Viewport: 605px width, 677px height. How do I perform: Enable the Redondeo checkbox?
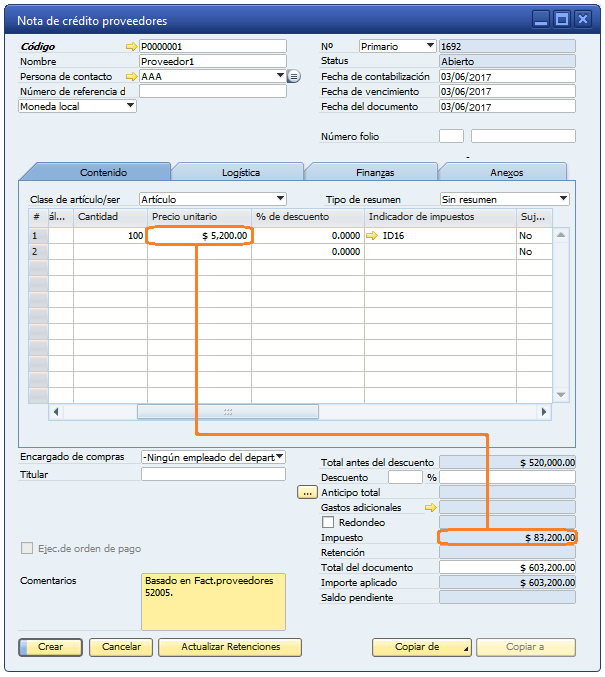pyautogui.click(x=328, y=522)
